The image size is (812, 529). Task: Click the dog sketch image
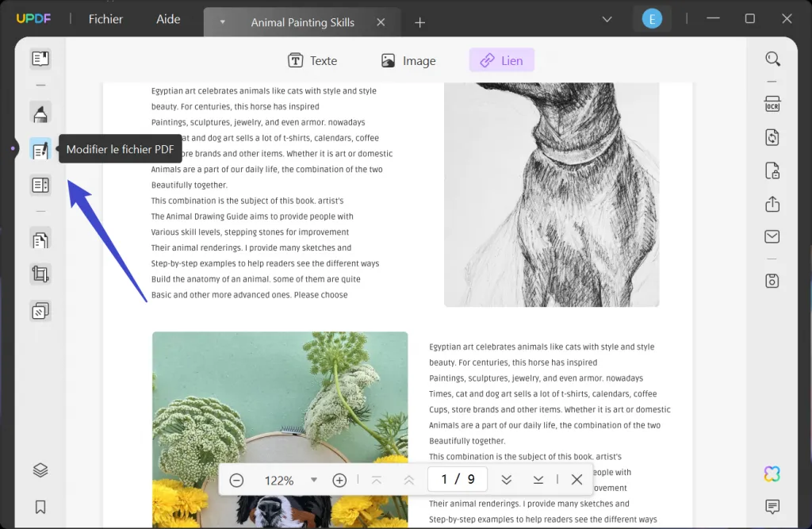[x=552, y=195]
